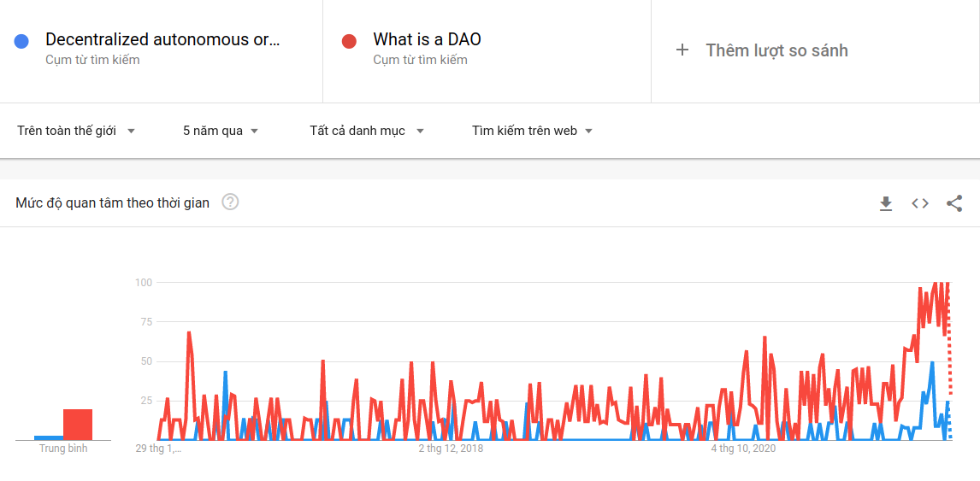
Task: Click the 4 thg 10, 2020 axis label
Action: pyautogui.click(x=744, y=449)
